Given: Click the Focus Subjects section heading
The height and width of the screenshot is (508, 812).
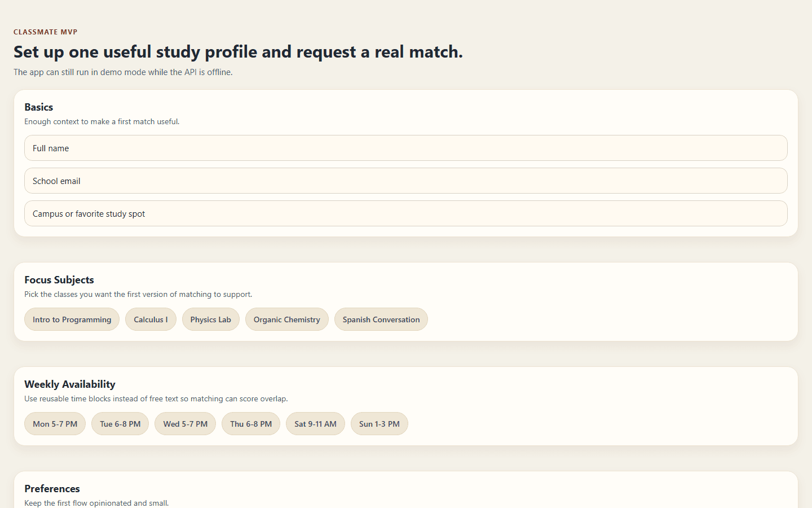Looking at the screenshot, I should coord(59,280).
